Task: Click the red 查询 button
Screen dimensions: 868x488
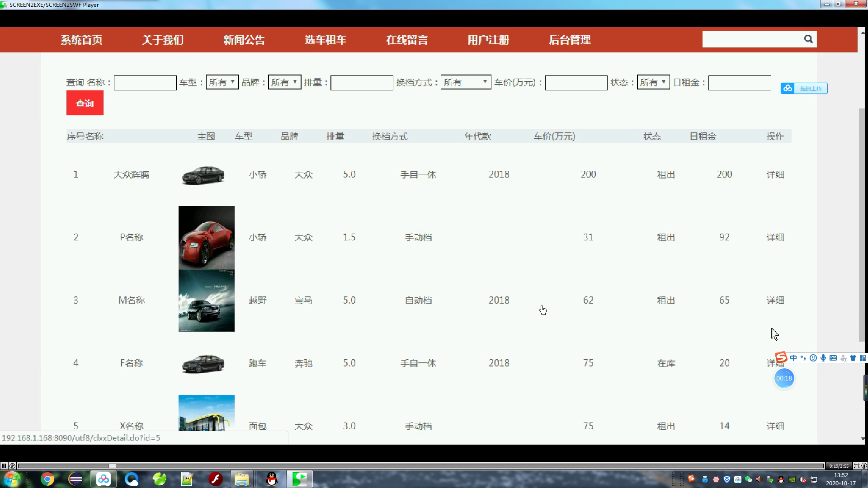Action: point(85,103)
